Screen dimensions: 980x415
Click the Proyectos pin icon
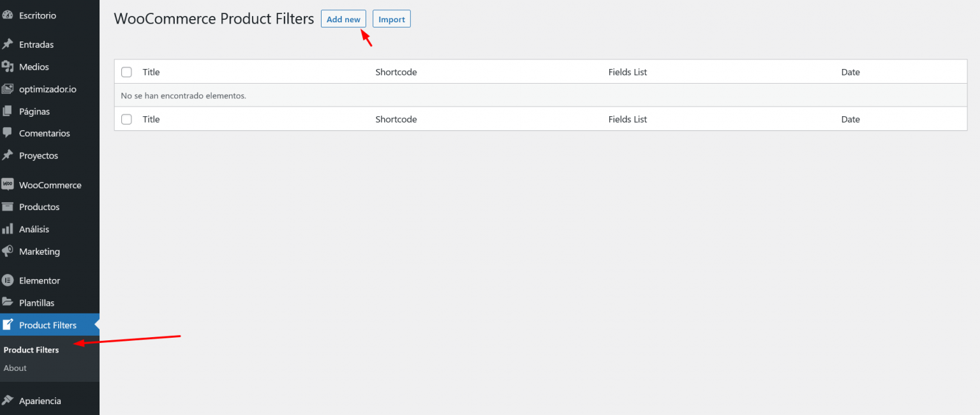point(8,156)
